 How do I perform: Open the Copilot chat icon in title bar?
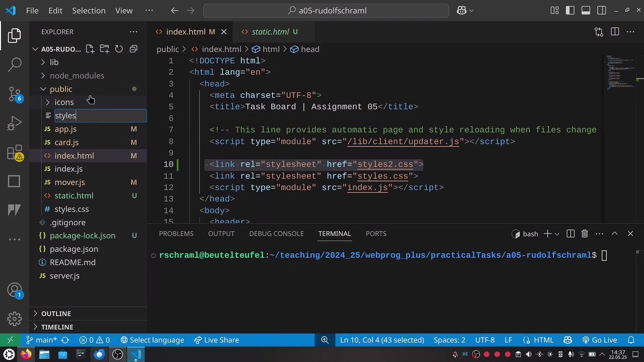click(461, 10)
